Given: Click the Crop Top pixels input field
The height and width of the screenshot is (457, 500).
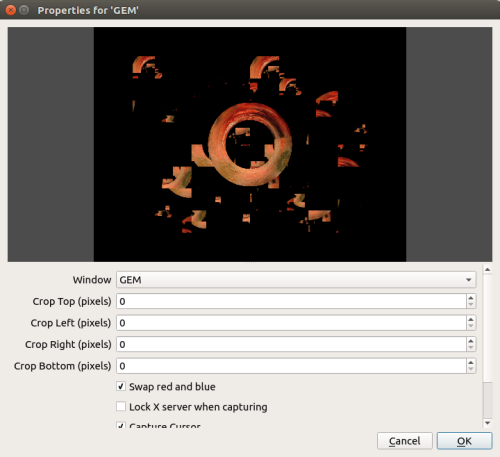Looking at the screenshot, I should pos(291,301).
